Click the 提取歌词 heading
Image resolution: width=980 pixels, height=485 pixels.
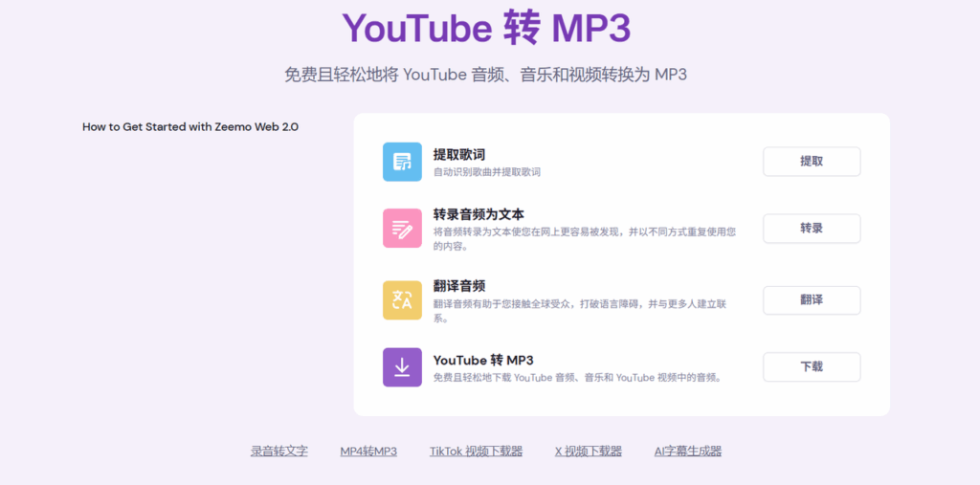pyautogui.click(x=459, y=154)
